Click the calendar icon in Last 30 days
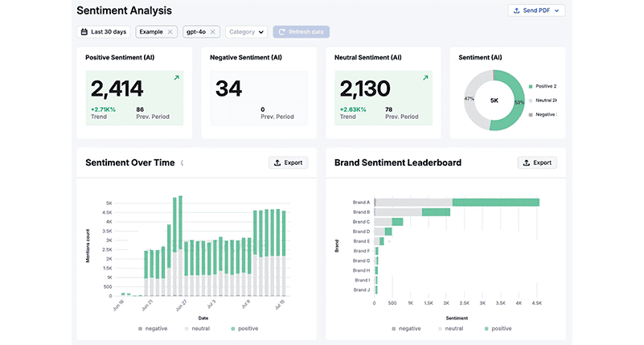This screenshot has height=345, width=644. tap(84, 32)
